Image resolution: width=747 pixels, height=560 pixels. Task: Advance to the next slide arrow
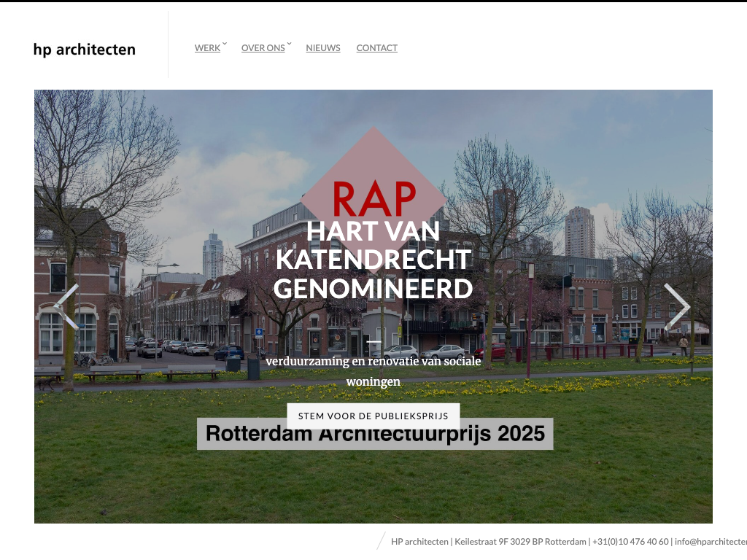pos(676,306)
